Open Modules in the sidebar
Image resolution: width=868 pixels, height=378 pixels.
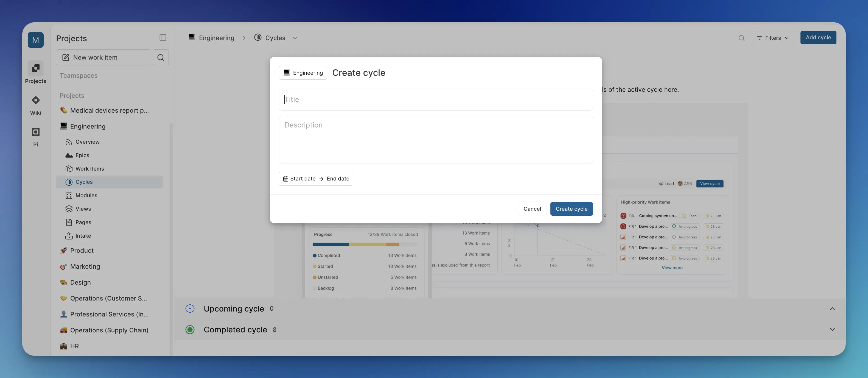[x=86, y=195]
